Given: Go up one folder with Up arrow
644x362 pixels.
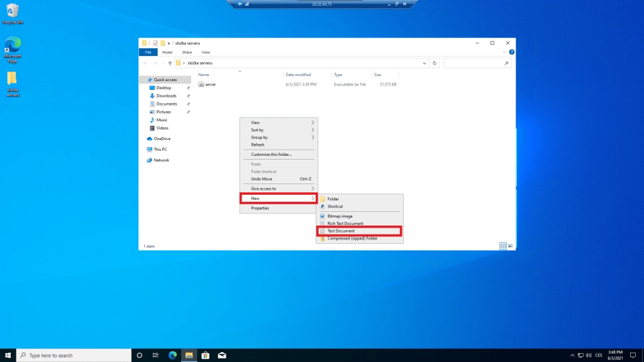Looking at the screenshot, I should (170, 63).
